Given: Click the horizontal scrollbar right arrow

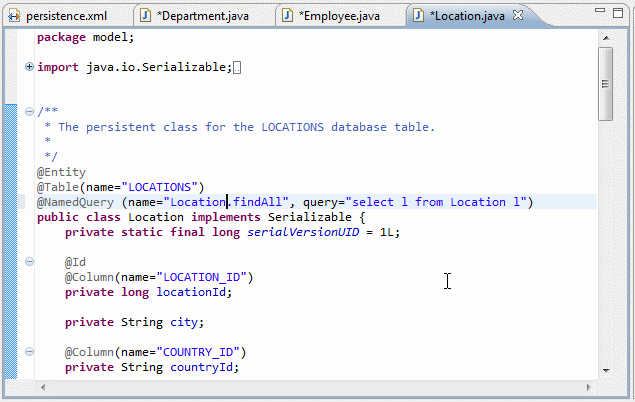Looking at the screenshot, I should 589,387.
